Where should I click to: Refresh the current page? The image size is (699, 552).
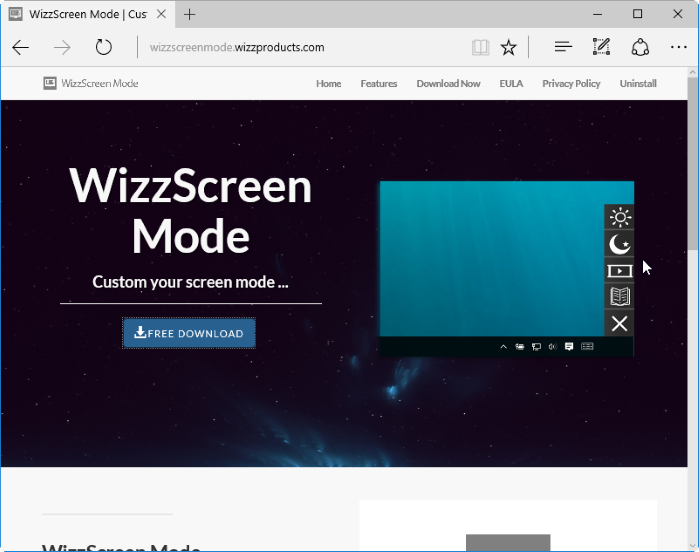pyautogui.click(x=103, y=47)
